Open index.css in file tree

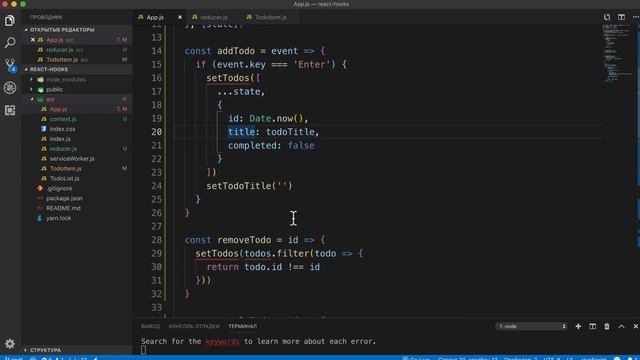click(77, 129)
